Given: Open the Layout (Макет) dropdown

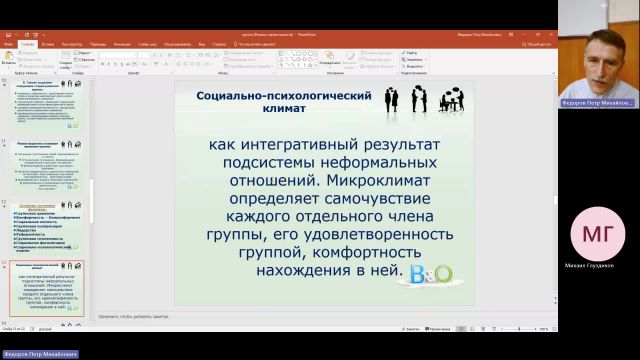Looking at the screenshot, I should (84, 53).
